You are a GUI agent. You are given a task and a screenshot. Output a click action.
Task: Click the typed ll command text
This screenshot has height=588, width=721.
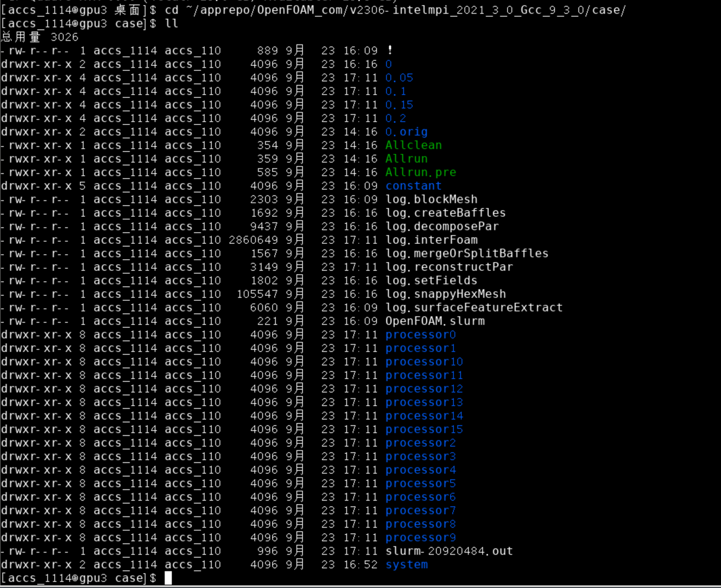(171, 24)
